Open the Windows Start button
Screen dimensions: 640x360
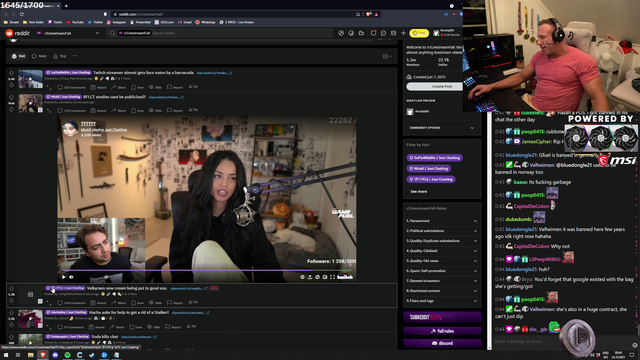pyautogui.click(x=6, y=355)
